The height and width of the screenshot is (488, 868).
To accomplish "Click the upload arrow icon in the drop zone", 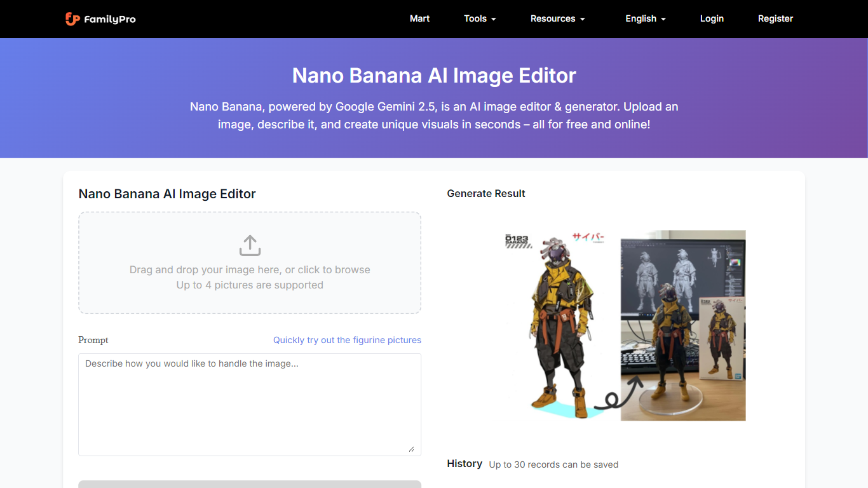I will tap(250, 245).
